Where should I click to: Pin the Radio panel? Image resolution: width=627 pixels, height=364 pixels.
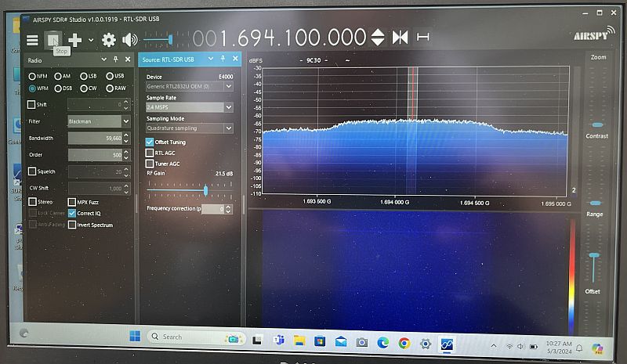pyautogui.click(x=116, y=59)
